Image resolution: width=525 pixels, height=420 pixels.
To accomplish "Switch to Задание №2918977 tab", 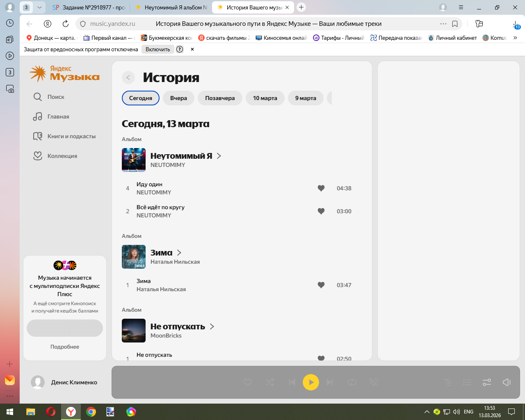I will pos(89,7).
